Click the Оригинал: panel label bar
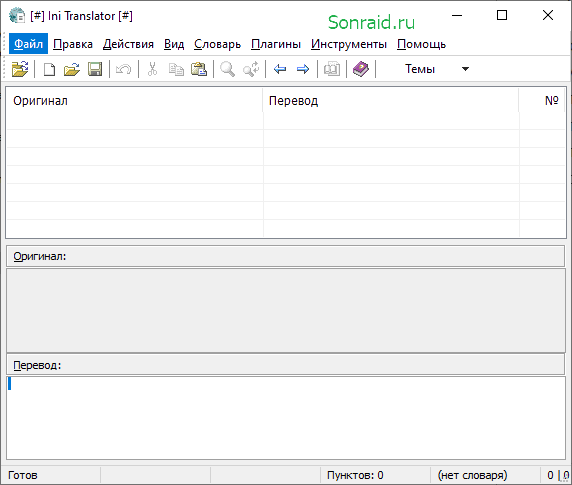The image size is (572, 485). tap(286, 256)
